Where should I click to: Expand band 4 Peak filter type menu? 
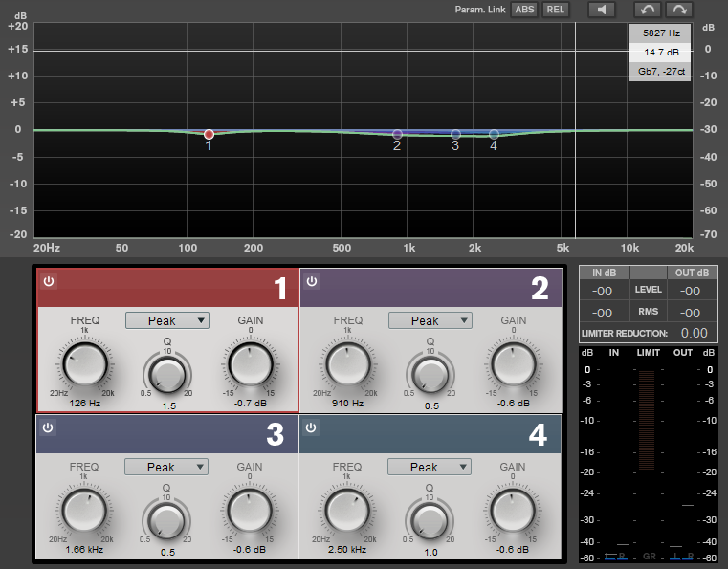430,467
